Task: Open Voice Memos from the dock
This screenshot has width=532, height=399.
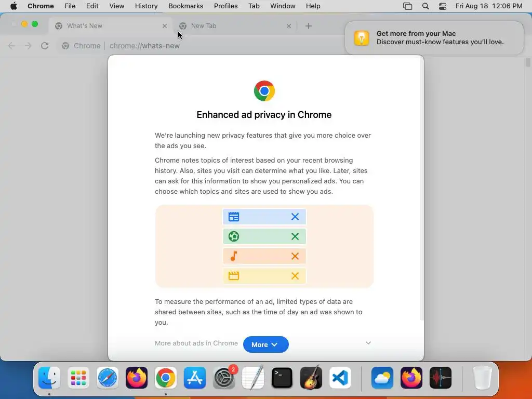Action: (441, 378)
